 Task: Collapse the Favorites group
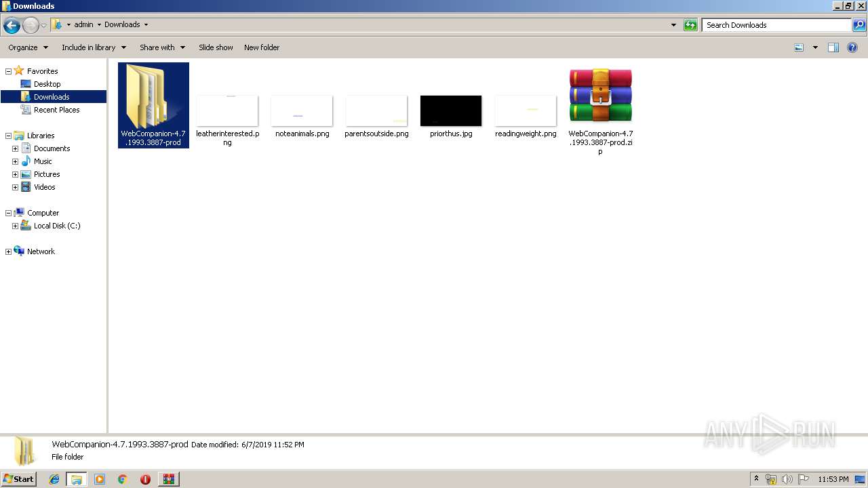[x=8, y=71]
